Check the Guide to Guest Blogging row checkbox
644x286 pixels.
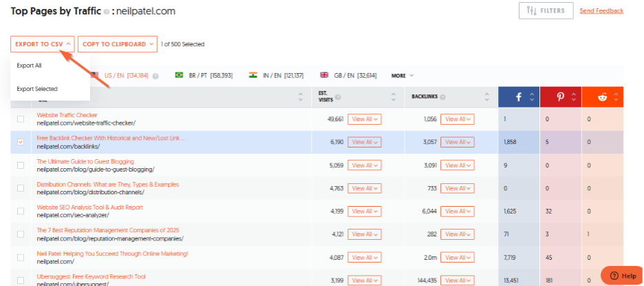click(x=21, y=165)
